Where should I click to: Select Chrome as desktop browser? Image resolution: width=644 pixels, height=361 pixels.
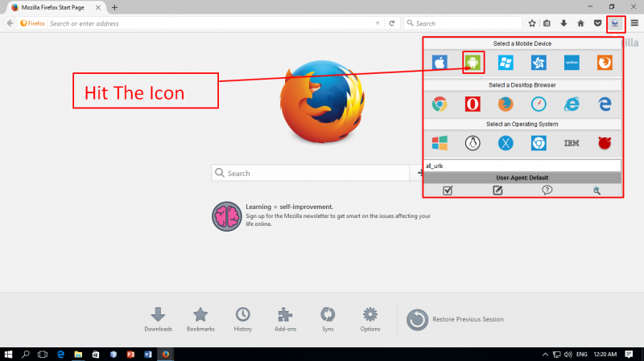[440, 105]
